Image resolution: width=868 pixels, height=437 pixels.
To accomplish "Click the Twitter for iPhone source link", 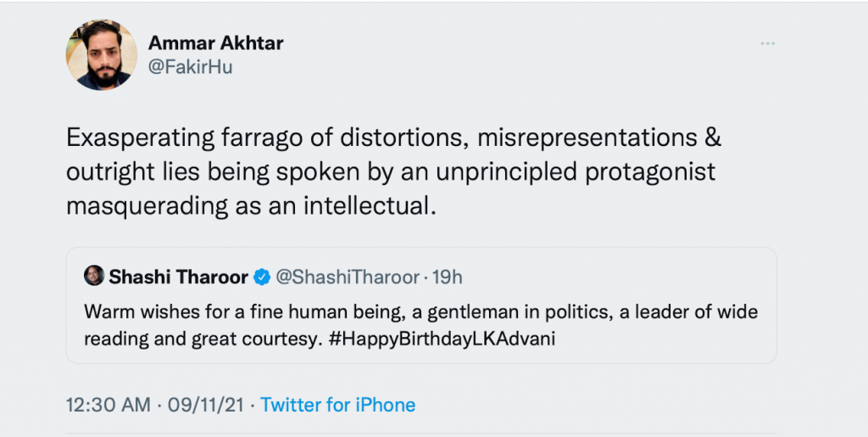I will click(x=337, y=405).
